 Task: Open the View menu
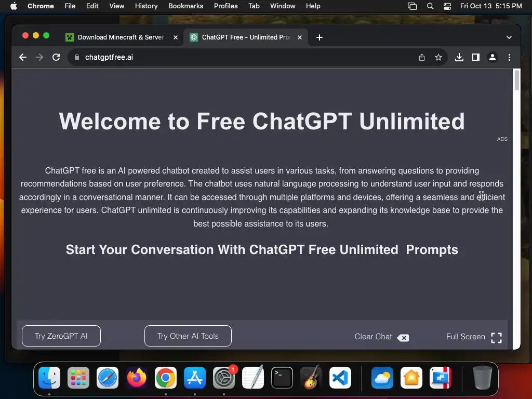click(x=117, y=6)
